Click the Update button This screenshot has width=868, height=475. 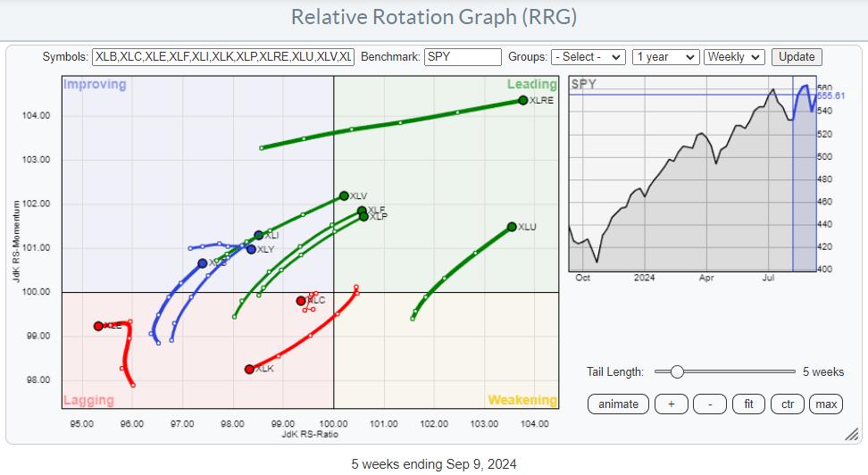(x=797, y=56)
